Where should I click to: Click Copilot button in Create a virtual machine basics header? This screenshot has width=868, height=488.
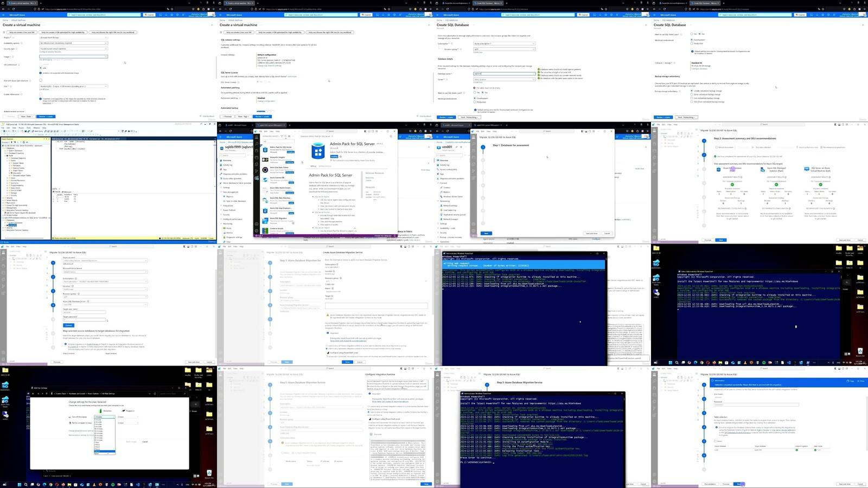coord(149,15)
